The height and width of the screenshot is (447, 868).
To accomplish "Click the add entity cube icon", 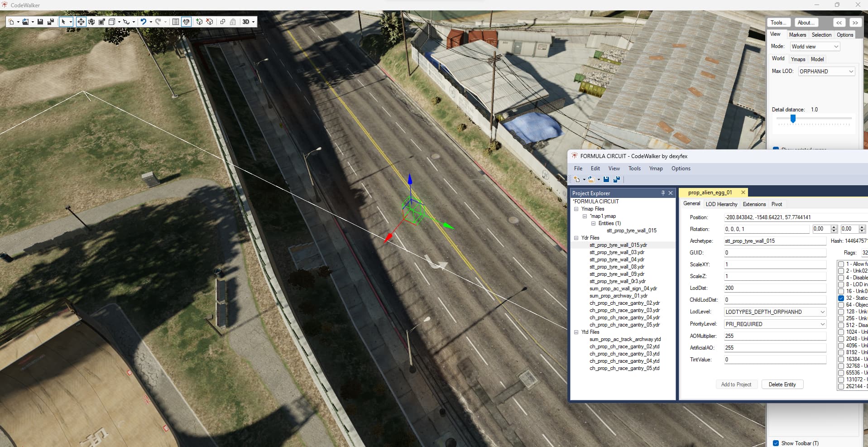I will tap(199, 22).
